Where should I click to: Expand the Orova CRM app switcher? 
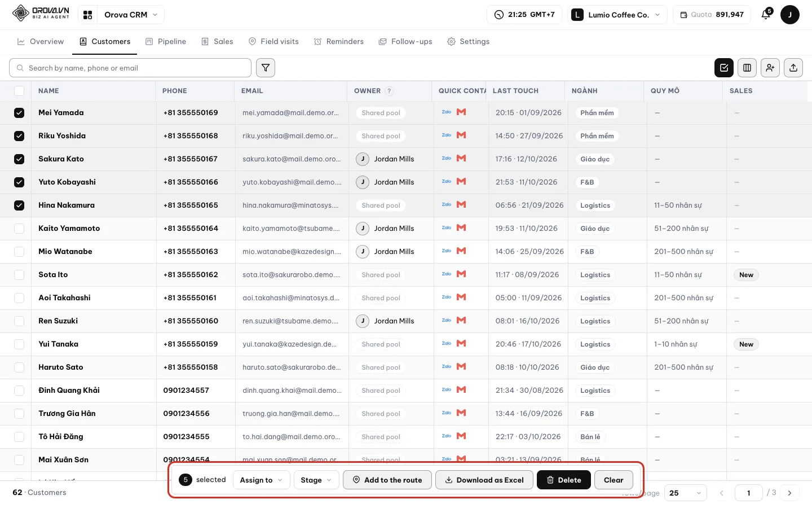tap(131, 15)
